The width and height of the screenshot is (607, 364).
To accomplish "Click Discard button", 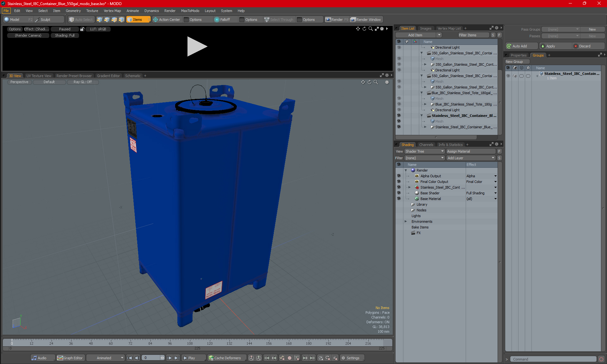I will click(589, 46).
